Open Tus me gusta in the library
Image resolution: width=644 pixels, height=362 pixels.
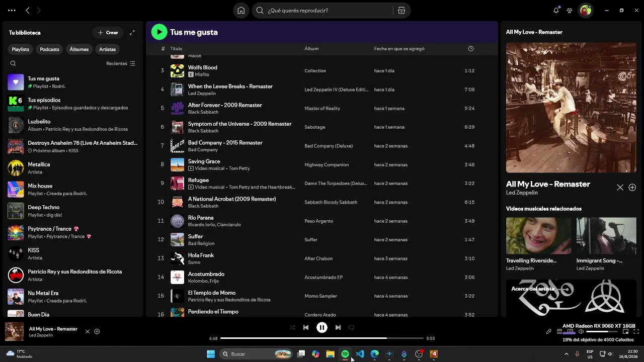pos(72,82)
